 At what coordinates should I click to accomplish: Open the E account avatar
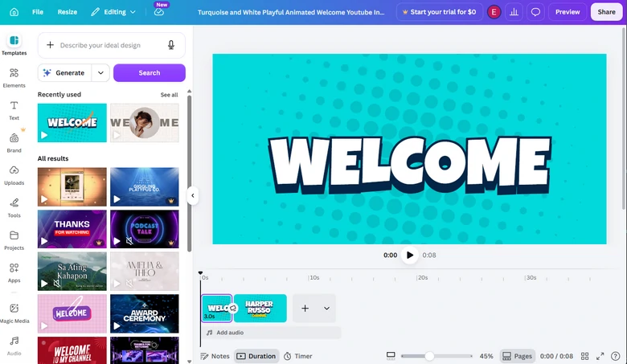point(494,12)
